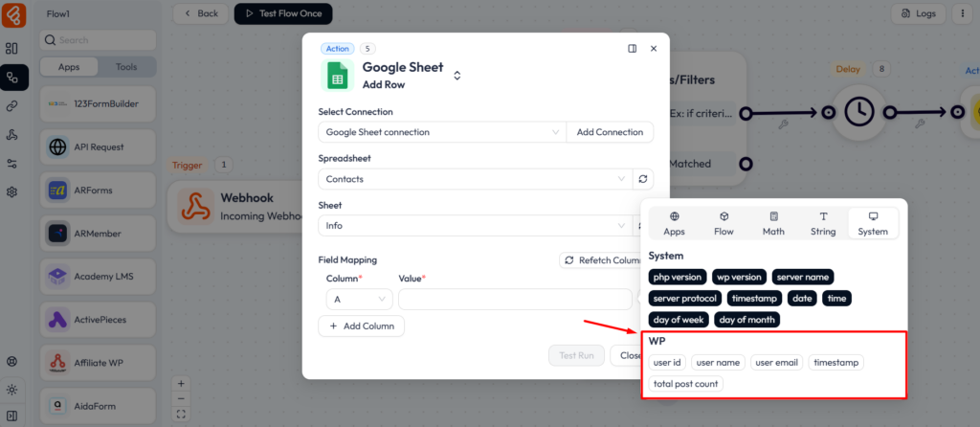Open the connections link icon in sidebar
The height and width of the screenshot is (427, 980).
tap(11, 106)
